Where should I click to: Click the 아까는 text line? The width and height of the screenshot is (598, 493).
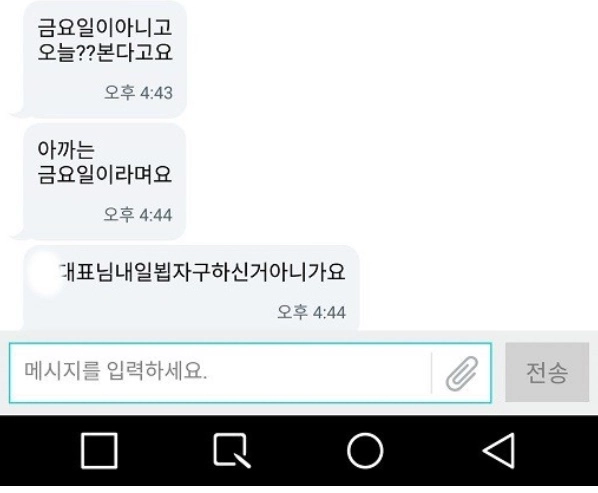coord(66,149)
